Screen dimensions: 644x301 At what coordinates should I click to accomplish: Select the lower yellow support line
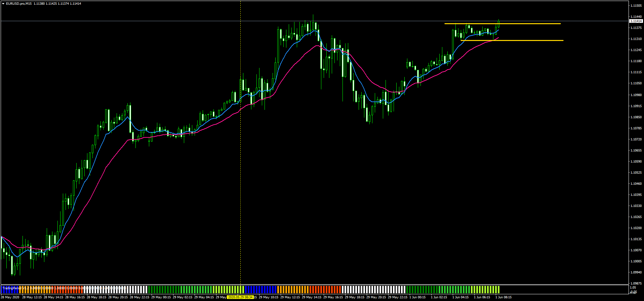[x=512, y=40]
